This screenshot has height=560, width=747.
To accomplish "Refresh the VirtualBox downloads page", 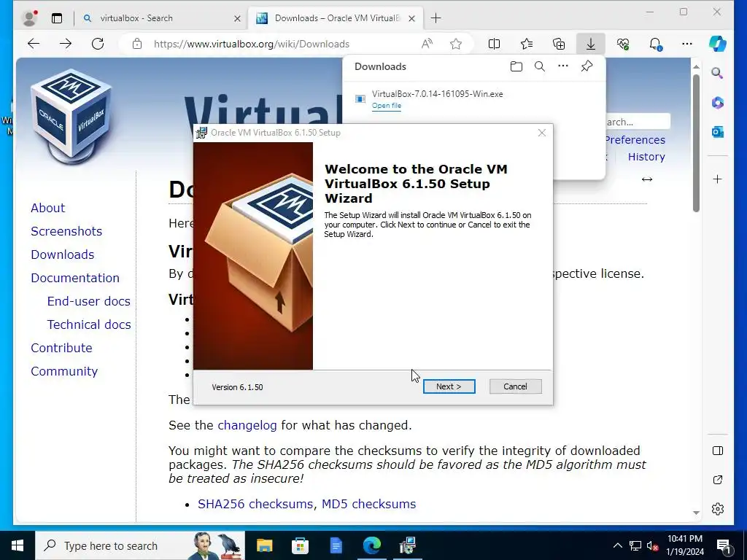I will (98, 44).
